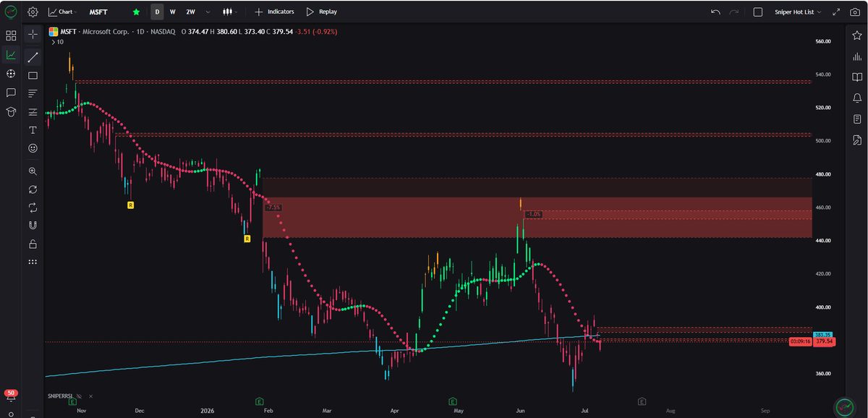Click the square layout selector box
This screenshot has height=418, width=868.
click(x=758, y=12)
